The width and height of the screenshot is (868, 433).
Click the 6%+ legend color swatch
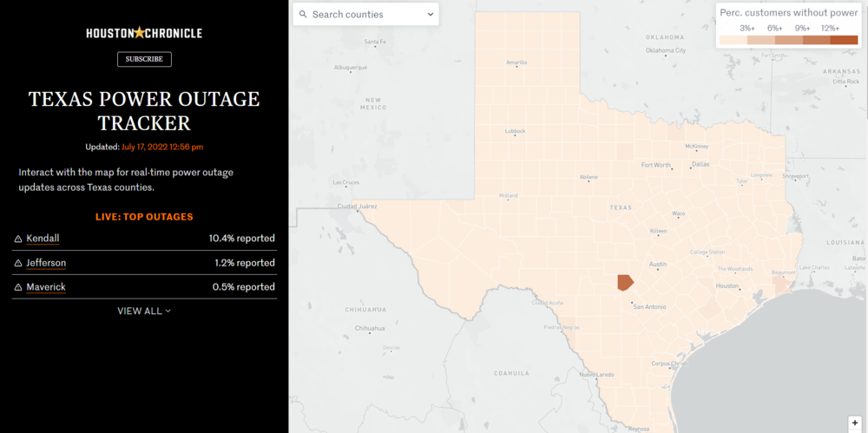(788, 39)
